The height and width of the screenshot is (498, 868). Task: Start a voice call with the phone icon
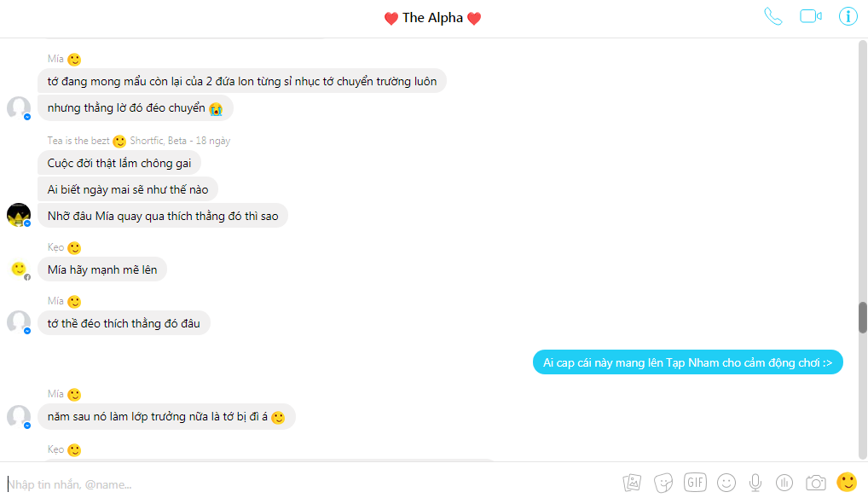pos(773,16)
